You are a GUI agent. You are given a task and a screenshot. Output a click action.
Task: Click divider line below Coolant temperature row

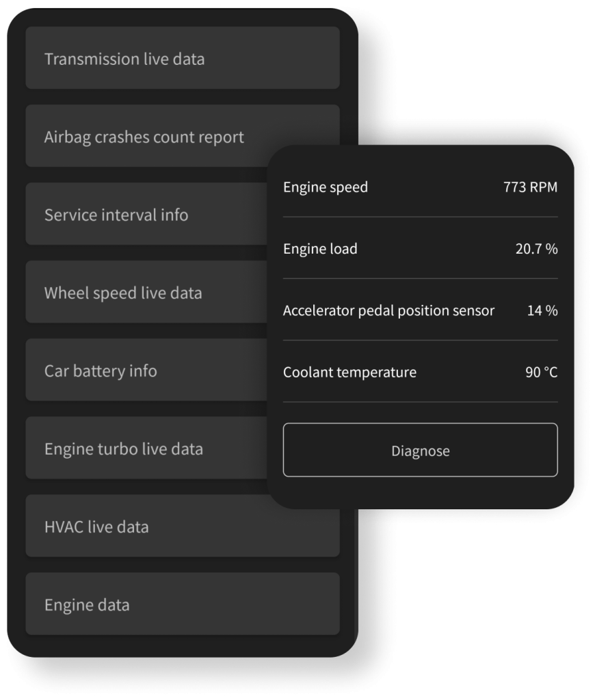coord(420,402)
